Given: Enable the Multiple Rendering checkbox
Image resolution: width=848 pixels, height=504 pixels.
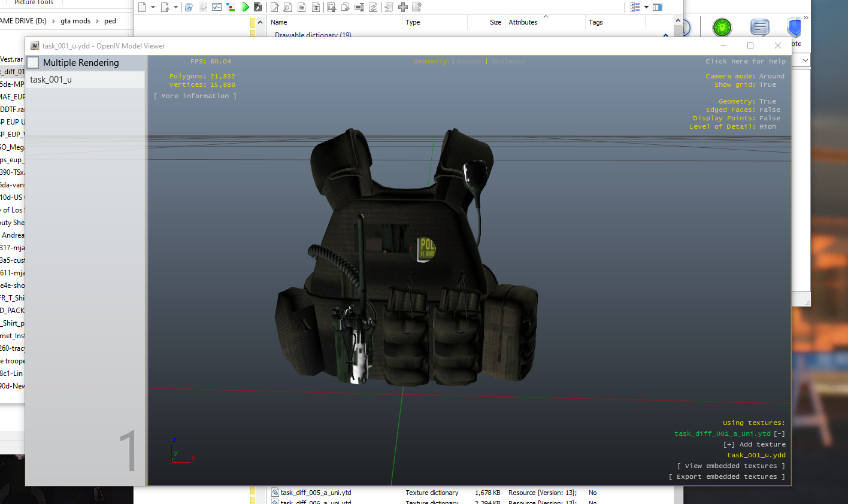Looking at the screenshot, I should (x=34, y=63).
